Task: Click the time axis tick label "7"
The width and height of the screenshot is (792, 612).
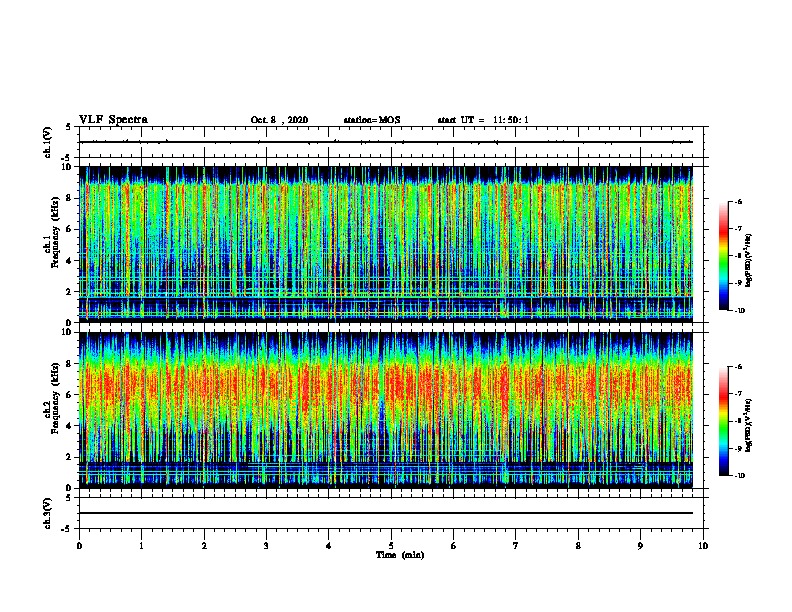Action: pyautogui.click(x=516, y=546)
